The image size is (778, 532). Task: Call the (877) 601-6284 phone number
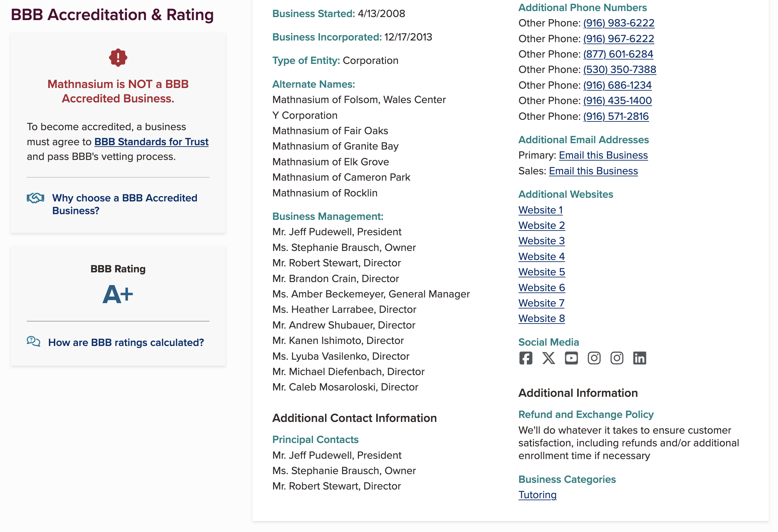pyautogui.click(x=618, y=54)
